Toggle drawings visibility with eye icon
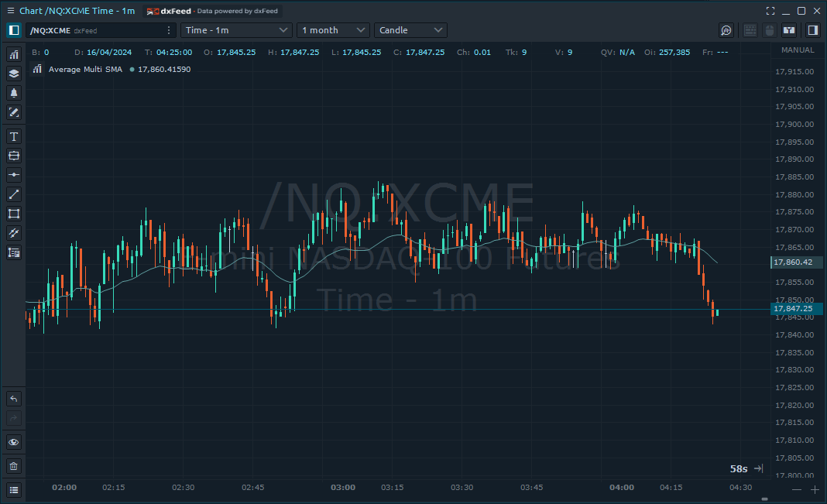This screenshot has width=827, height=504. (x=13, y=442)
